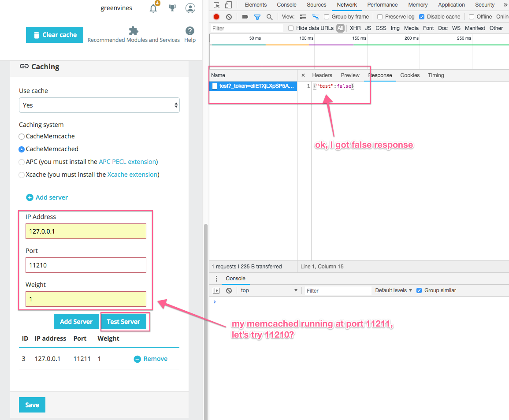Viewport: 509px width, 420px height.
Task: Expand the Default levels dropdown
Action: click(x=393, y=290)
